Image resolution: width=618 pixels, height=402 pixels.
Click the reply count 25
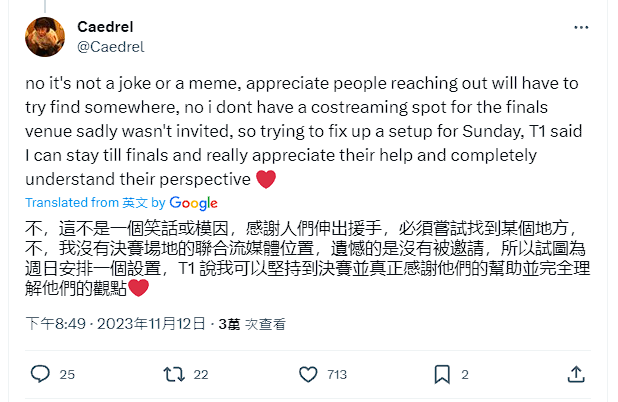pyautogui.click(x=67, y=375)
